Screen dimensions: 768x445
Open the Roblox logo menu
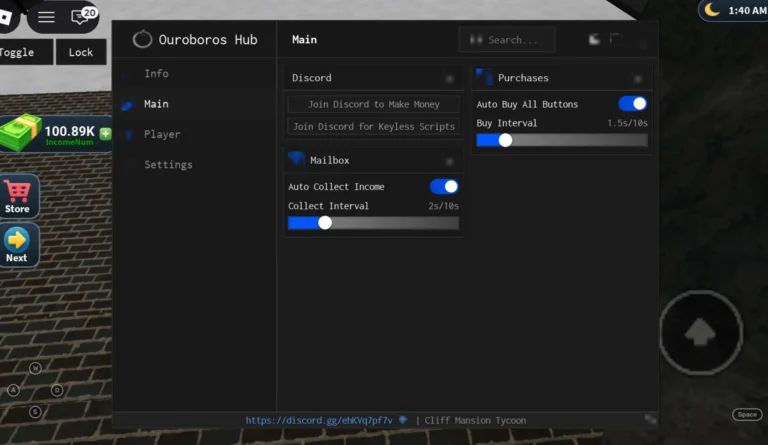[x=6, y=17]
